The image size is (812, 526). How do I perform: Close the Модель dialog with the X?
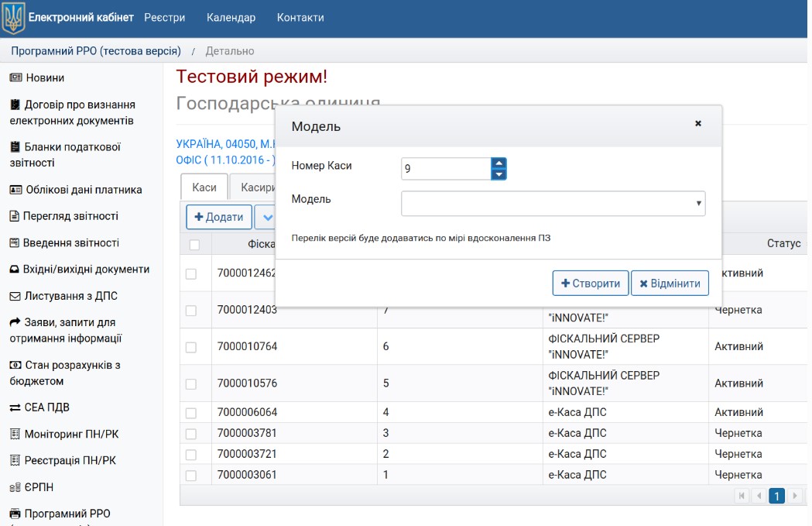pyautogui.click(x=697, y=124)
